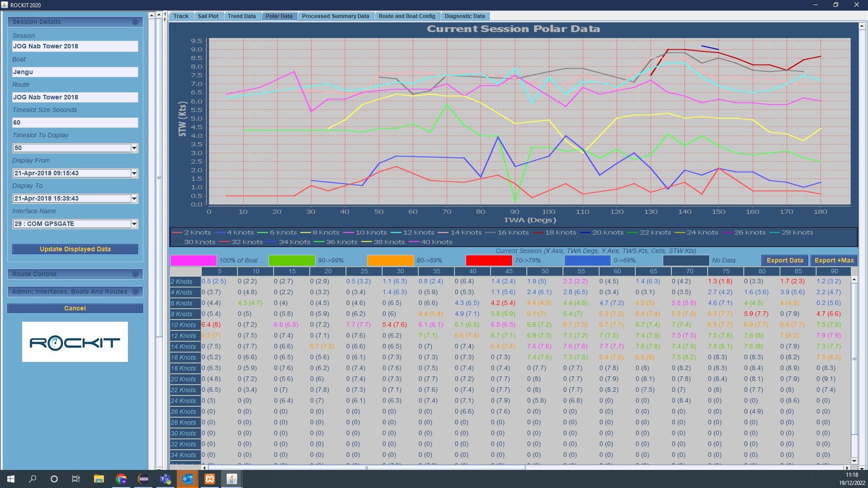Open XAMPP from the taskbar
The image size is (868, 488).
point(210,479)
